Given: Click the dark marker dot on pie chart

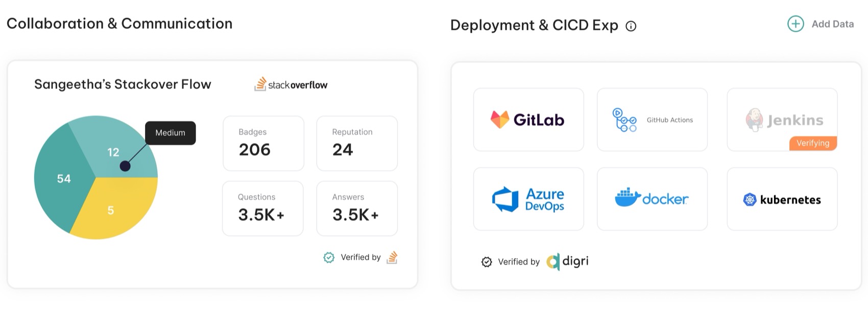Looking at the screenshot, I should (x=125, y=166).
